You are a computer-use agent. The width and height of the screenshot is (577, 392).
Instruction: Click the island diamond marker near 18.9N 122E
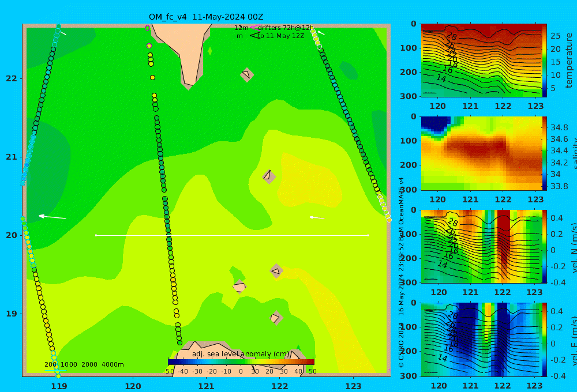click(276, 318)
